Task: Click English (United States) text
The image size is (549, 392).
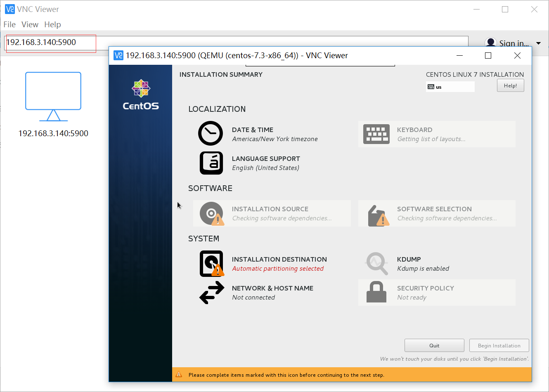Action: pyautogui.click(x=265, y=168)
